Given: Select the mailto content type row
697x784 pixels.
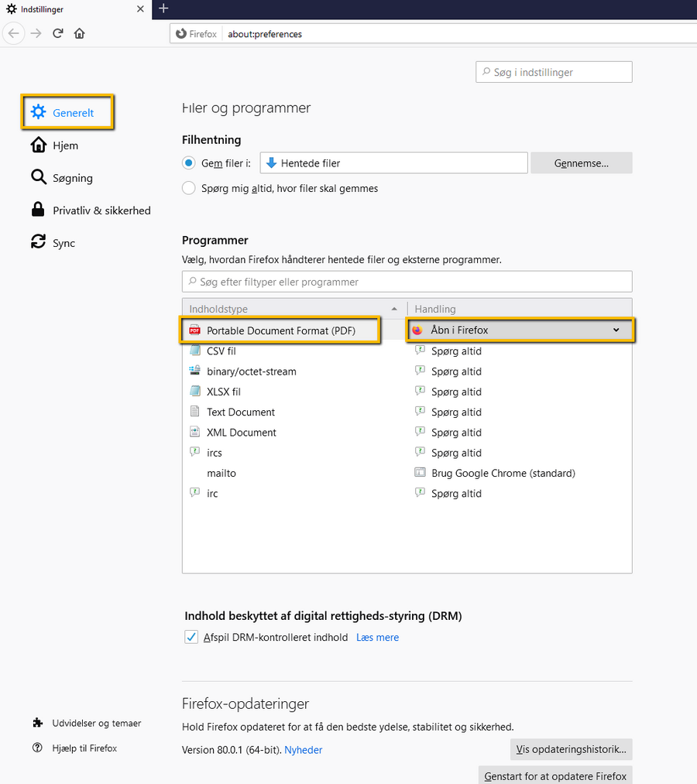Looking at the screenshot, I should coord(407,473).
